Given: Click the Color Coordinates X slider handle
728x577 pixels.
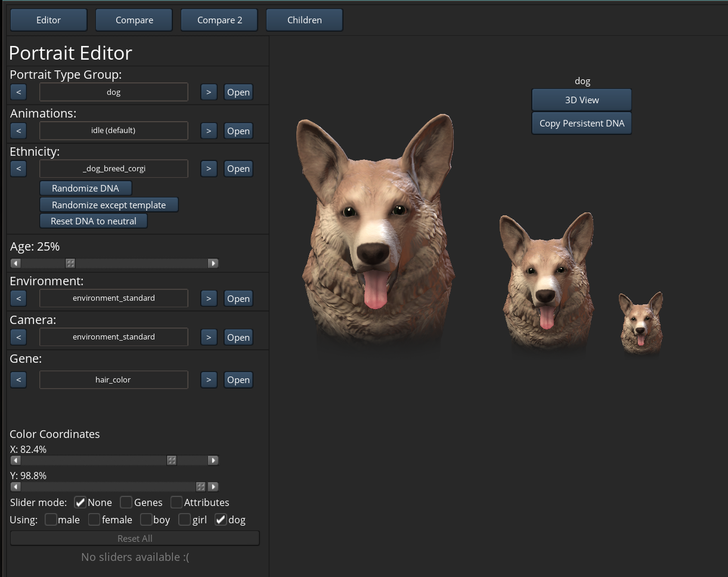Looking at the screenshot, I should pos(172,461).
